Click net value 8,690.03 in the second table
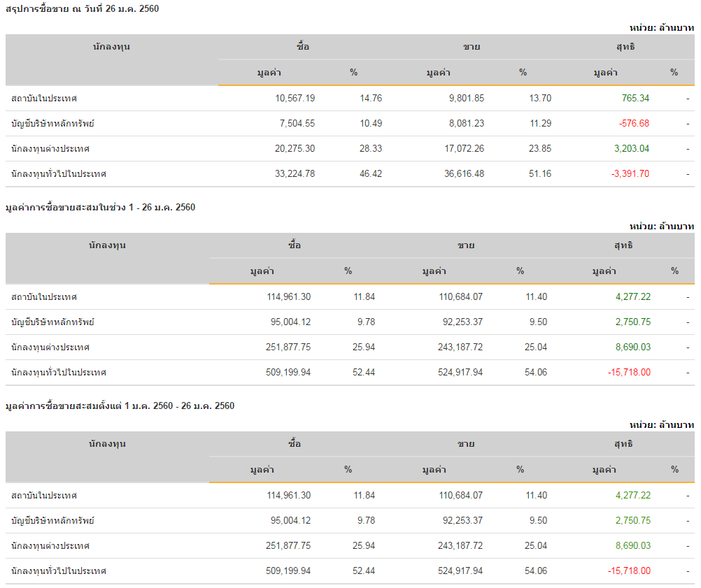Image resolution: width=701 pixels, height=588 pixels. (x=633, y=347)
